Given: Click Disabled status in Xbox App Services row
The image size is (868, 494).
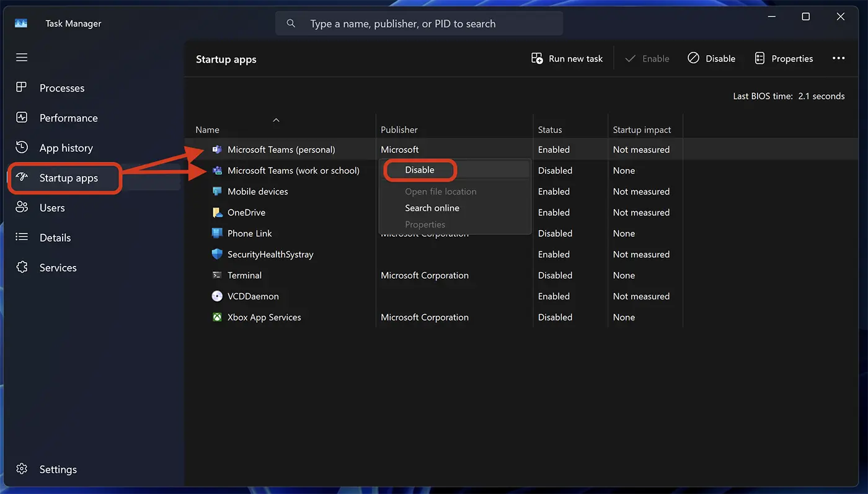Looking at the screenshot, I should click(x=555, y=317).
